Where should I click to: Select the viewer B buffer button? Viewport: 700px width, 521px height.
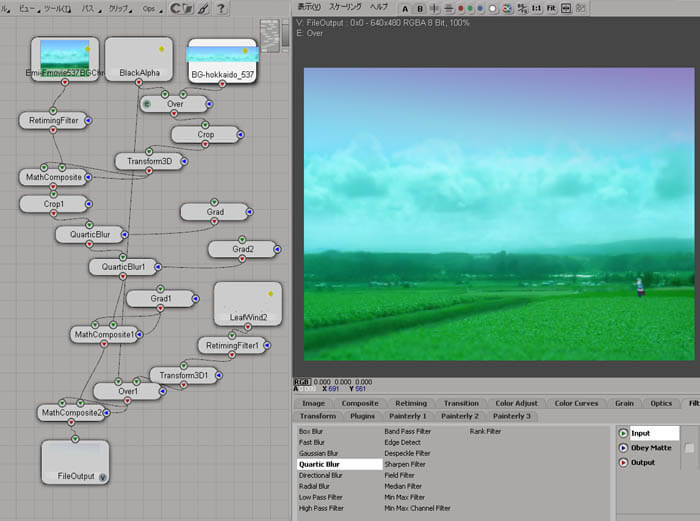pos(420,9)
